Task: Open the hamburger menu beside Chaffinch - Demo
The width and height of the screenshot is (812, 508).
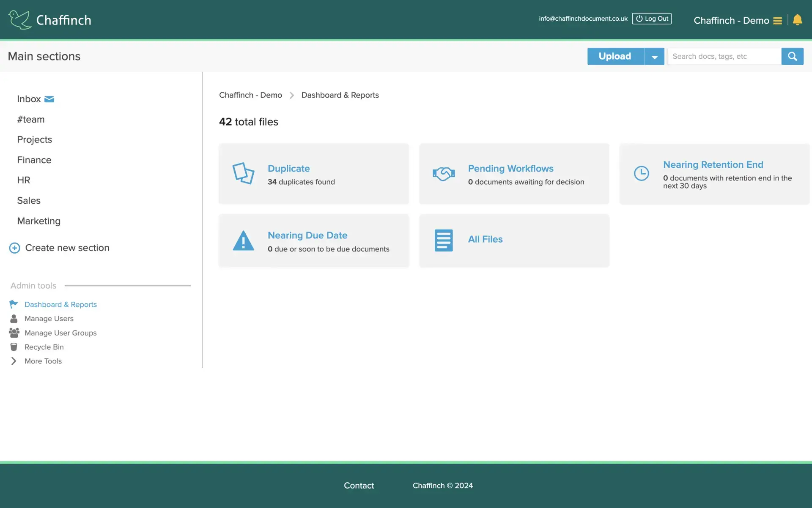Action: [777, 21]
